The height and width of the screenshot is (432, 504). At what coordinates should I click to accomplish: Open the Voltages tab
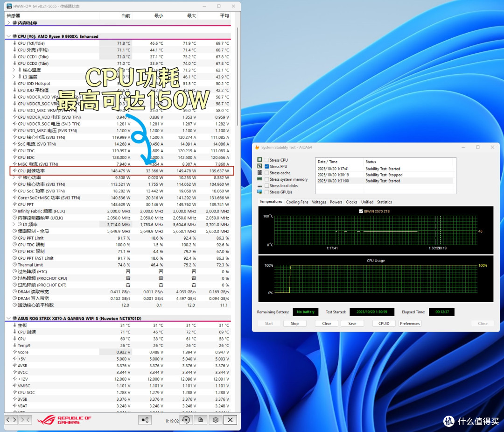click(x=319, y=202)
